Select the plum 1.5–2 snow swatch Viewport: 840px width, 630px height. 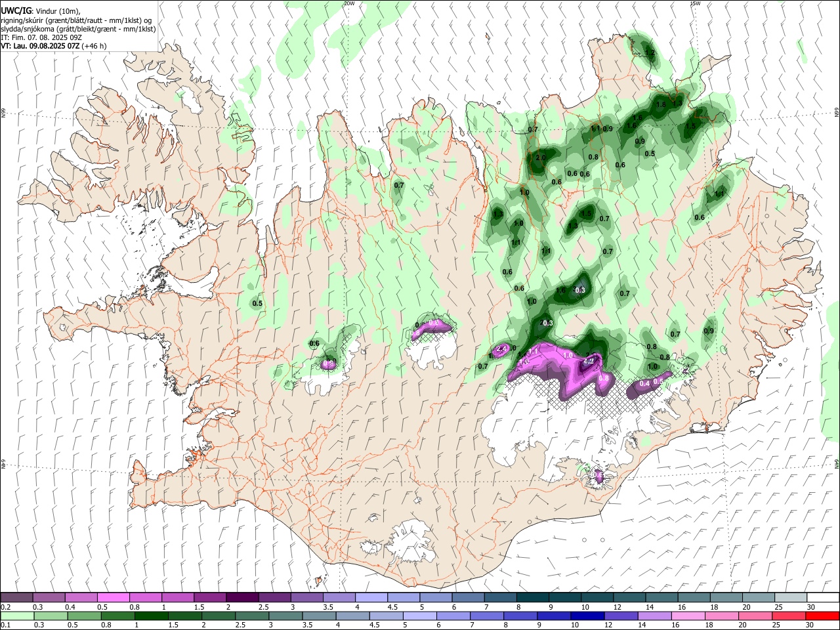pyautogui.click(x=209, y=597)
